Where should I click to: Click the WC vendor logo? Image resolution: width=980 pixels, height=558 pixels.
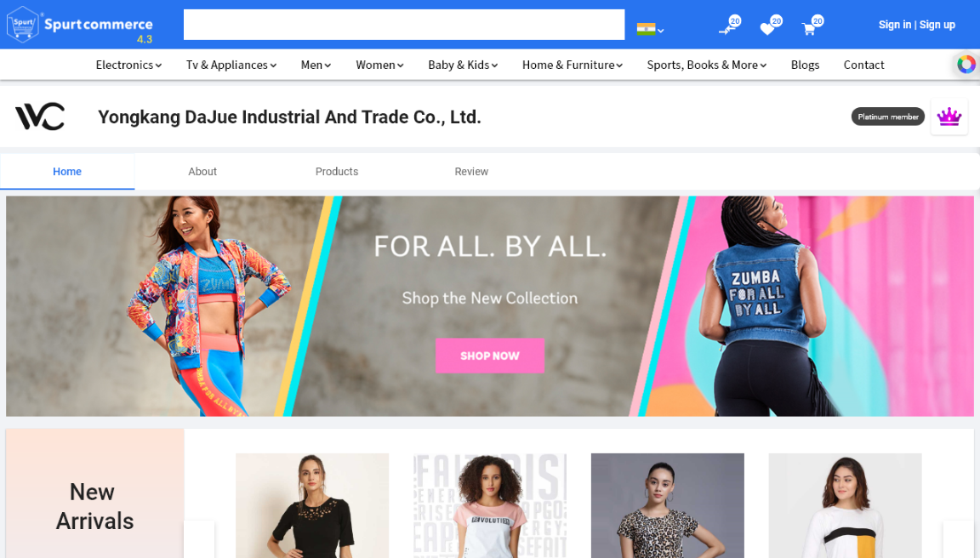[39, 117]
